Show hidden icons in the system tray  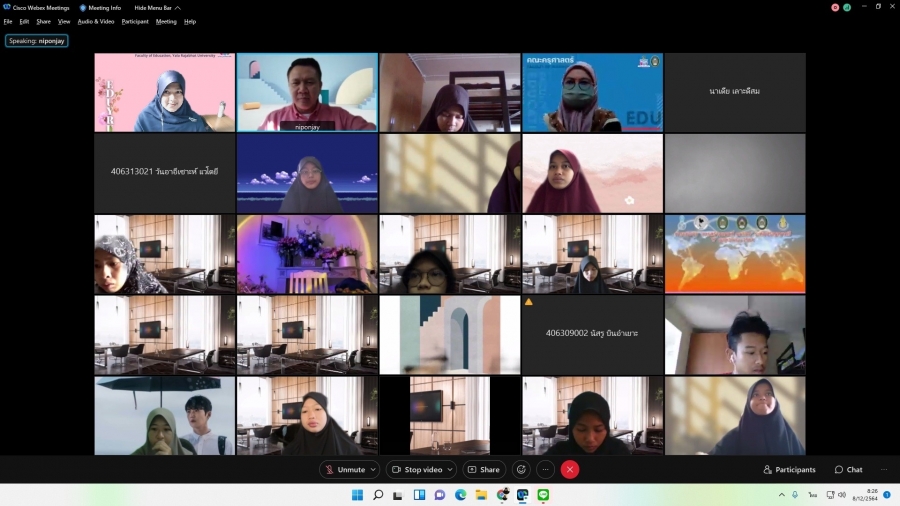pyautogui.click(x=782, y=495)
